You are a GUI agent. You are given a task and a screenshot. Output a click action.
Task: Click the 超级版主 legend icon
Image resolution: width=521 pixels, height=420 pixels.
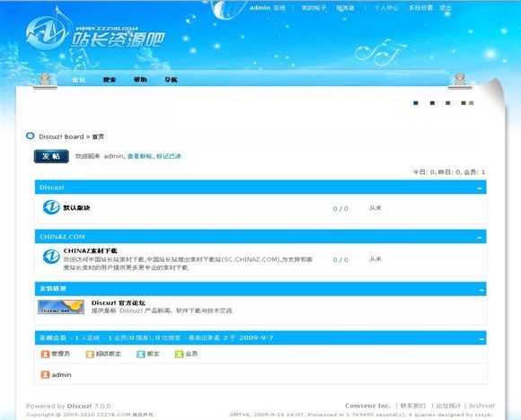pos(90,354)
